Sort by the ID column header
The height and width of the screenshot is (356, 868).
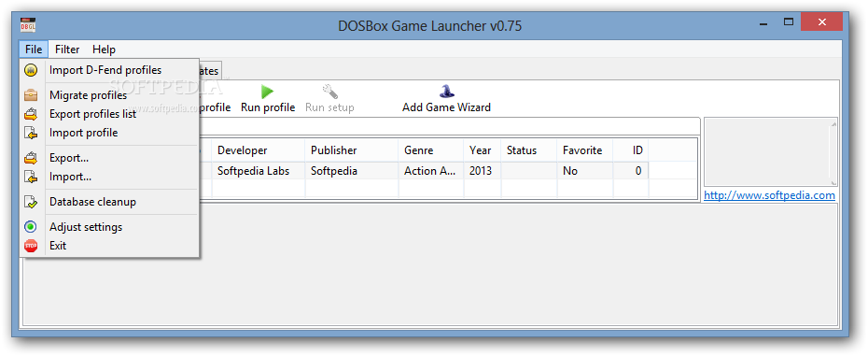point(631,150)
